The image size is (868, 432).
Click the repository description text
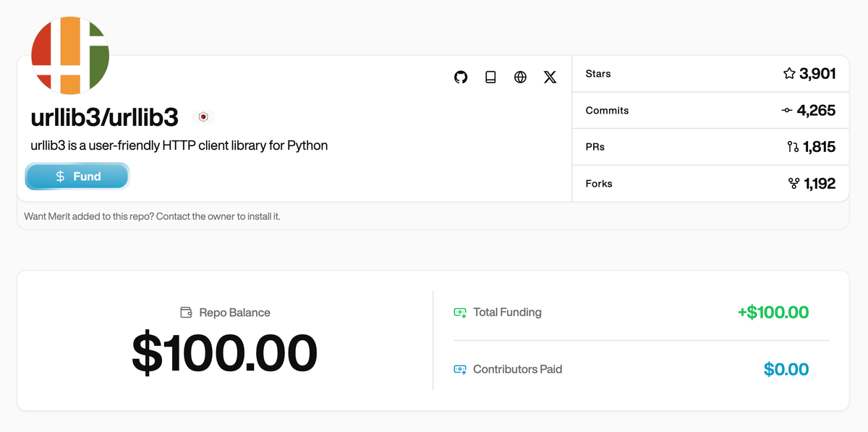(x=179, y=145)
